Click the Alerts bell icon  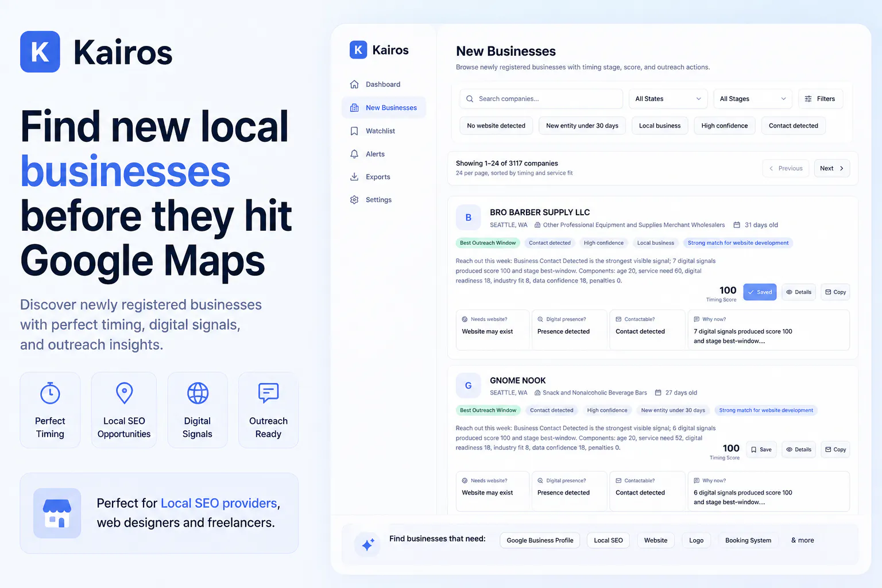point(354,154)
